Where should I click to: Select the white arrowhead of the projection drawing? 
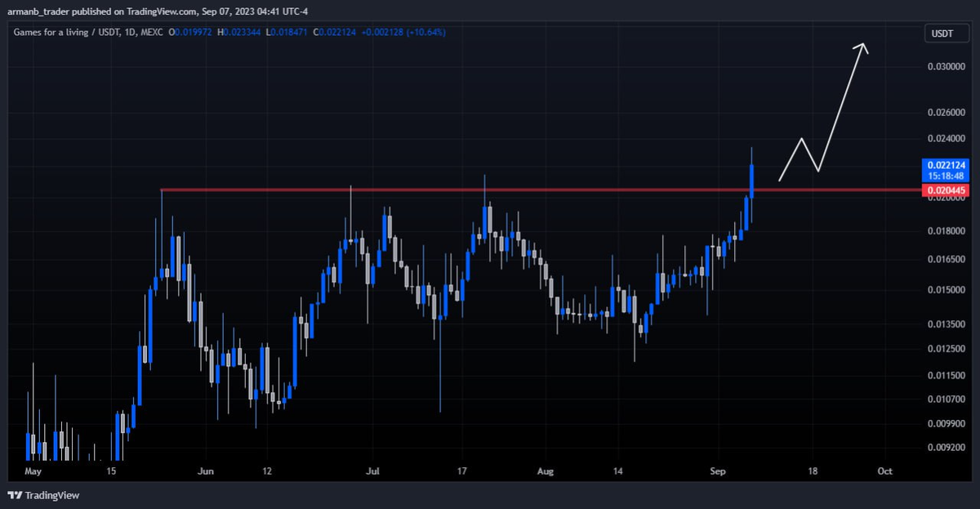pos(861,47)
